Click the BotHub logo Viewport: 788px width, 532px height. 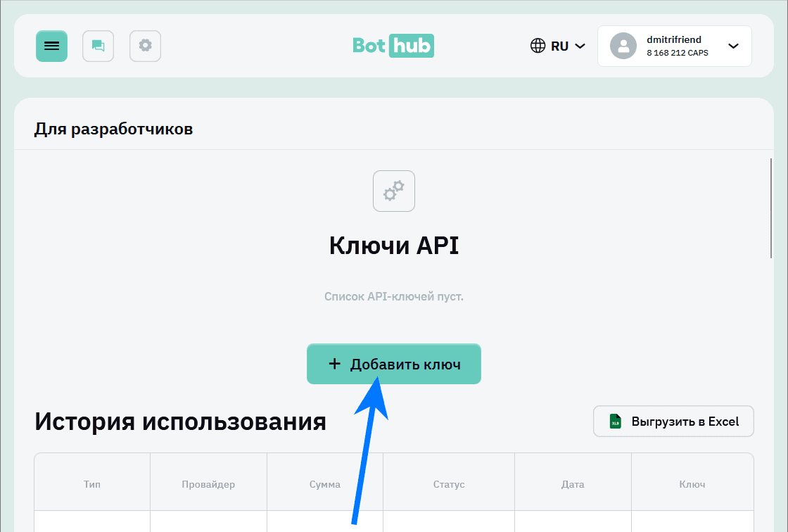pyautogui.click(x=393, y=46)
